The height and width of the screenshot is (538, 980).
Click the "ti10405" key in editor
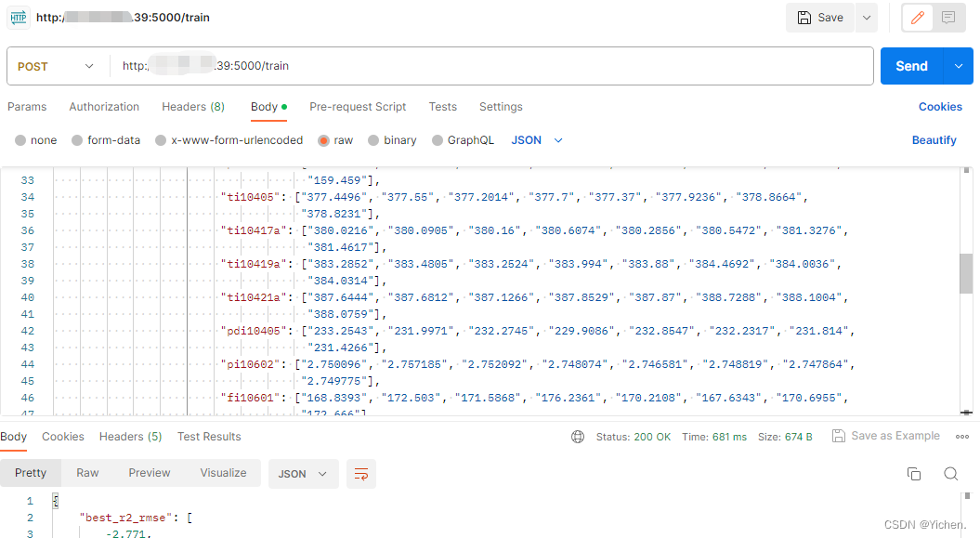(x=250, y=198)
